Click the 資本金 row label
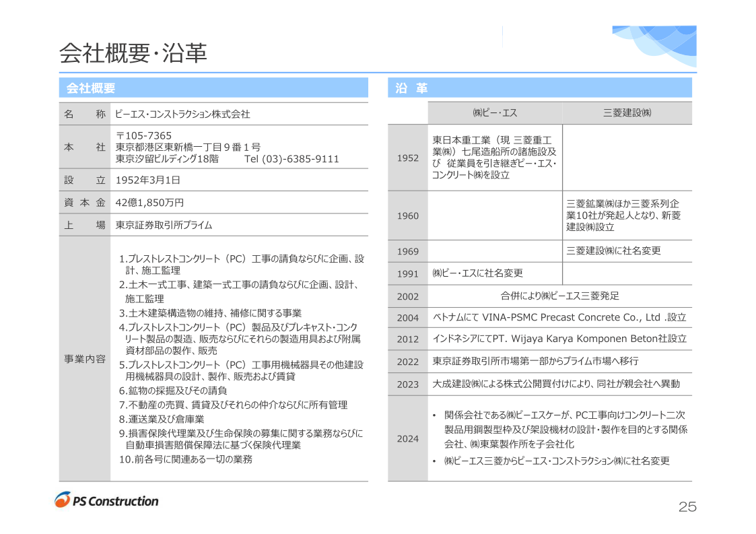756x534 pixels. click(x=85, y=203)
